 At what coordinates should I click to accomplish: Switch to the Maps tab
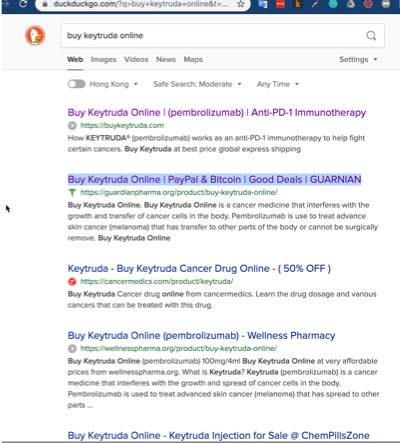[193, 59]
